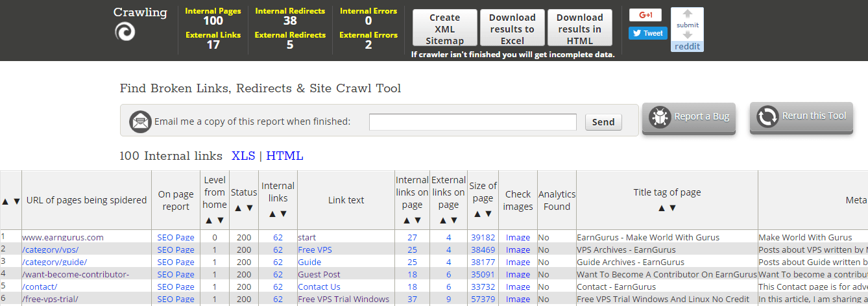
Task: Sort External links on page ascending
Action: (442, 220)
